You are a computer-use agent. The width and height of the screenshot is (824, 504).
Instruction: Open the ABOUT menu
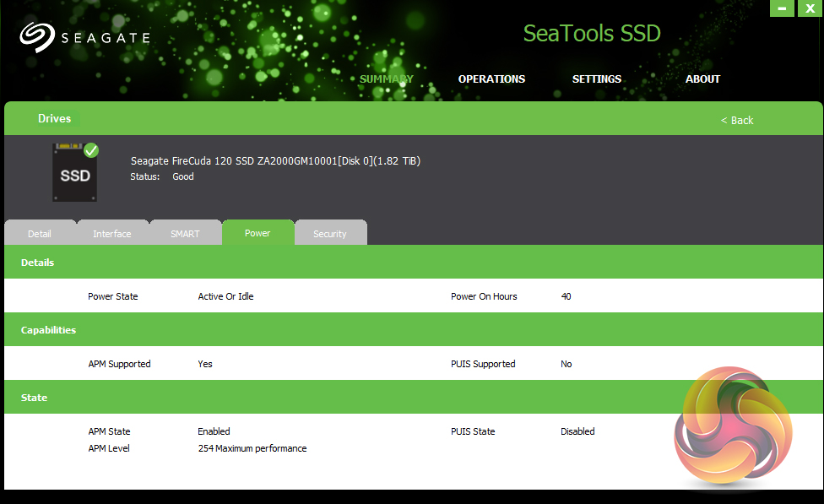point(702,79)
